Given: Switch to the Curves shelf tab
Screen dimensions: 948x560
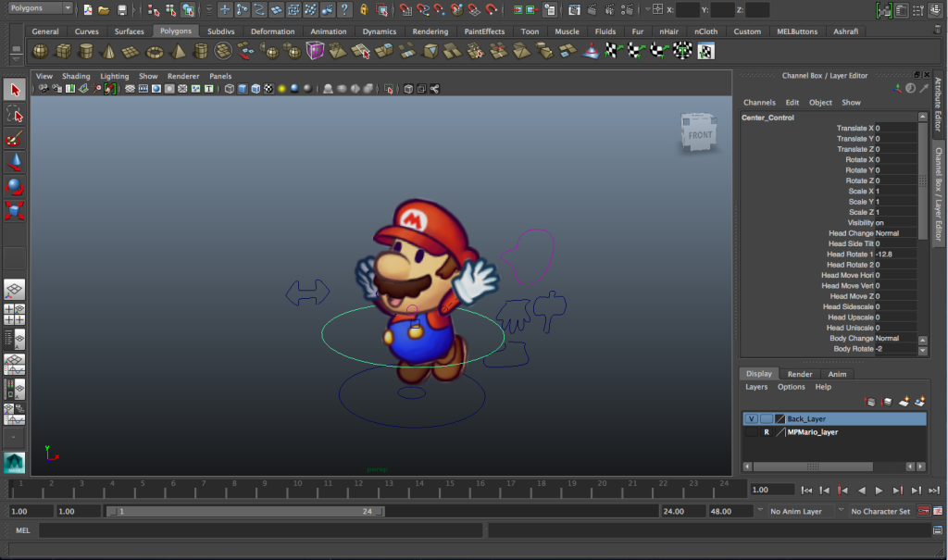Looking at the screenshot, I should tap(86, 31).
